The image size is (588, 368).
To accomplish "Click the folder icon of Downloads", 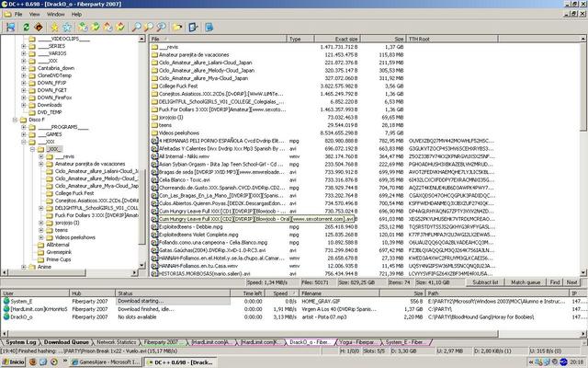I will point(32,105).
